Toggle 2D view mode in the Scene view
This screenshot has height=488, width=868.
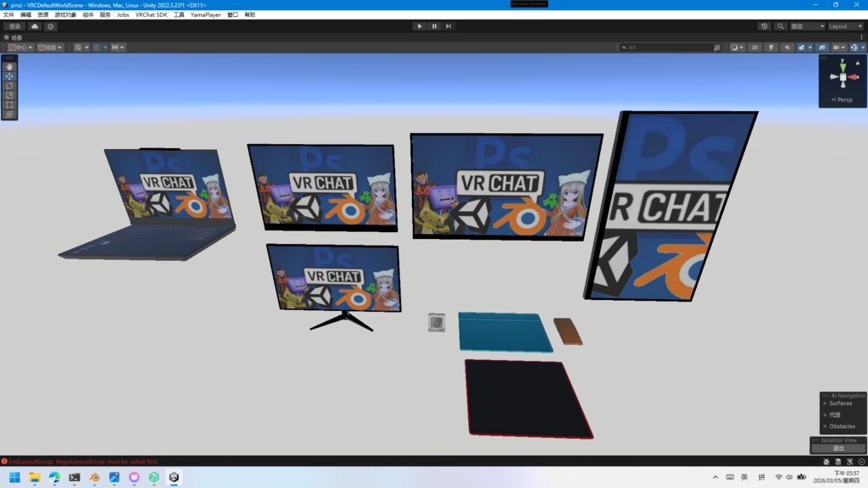754,47
